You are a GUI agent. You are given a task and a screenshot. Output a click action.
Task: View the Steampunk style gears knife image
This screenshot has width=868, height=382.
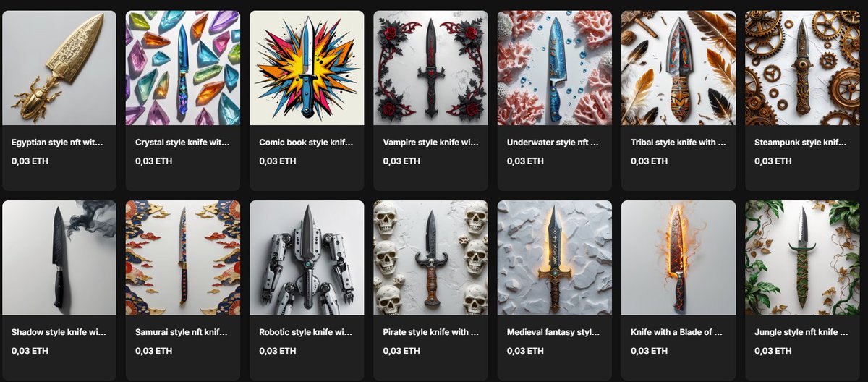[x=802, y=68]
